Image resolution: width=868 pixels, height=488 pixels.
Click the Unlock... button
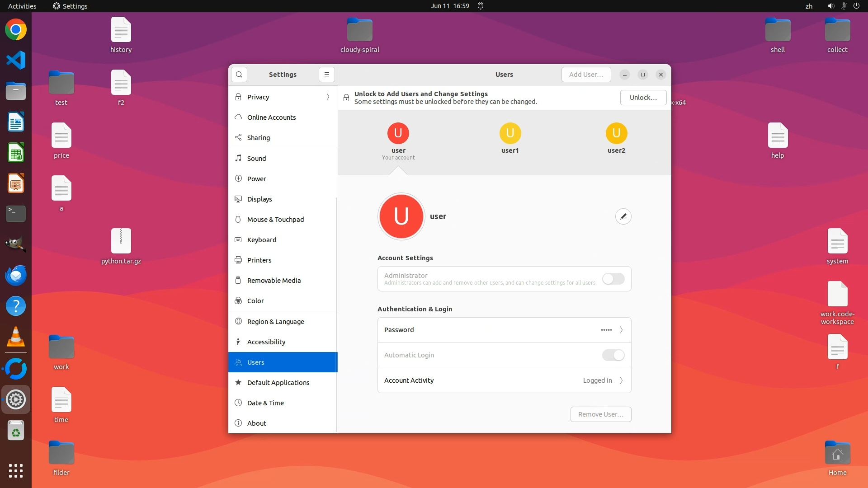(643, 98)
